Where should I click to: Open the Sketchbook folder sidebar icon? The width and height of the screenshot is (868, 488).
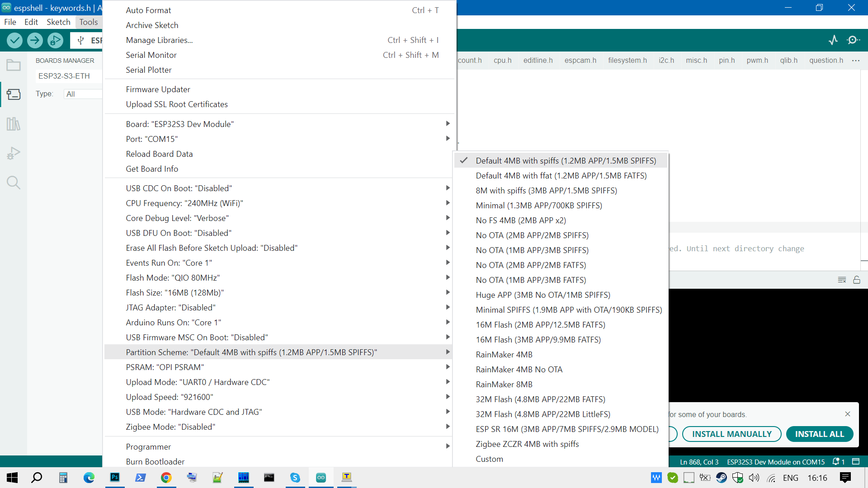coord(14,66)
